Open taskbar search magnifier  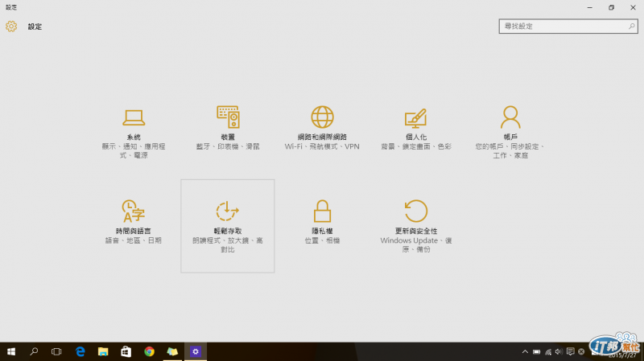pos(34,351)
